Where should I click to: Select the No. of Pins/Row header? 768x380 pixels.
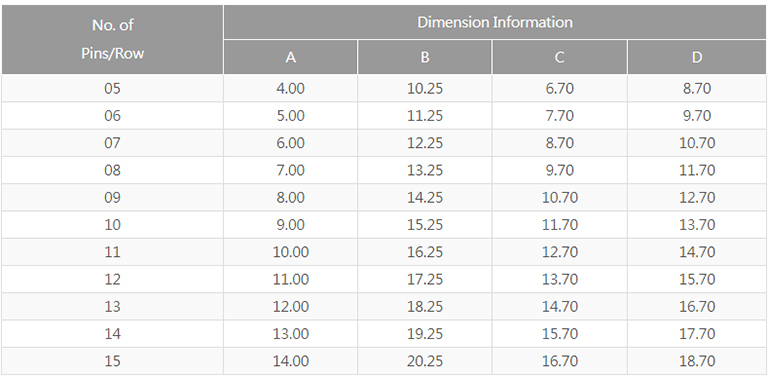[x=113, y=39]
